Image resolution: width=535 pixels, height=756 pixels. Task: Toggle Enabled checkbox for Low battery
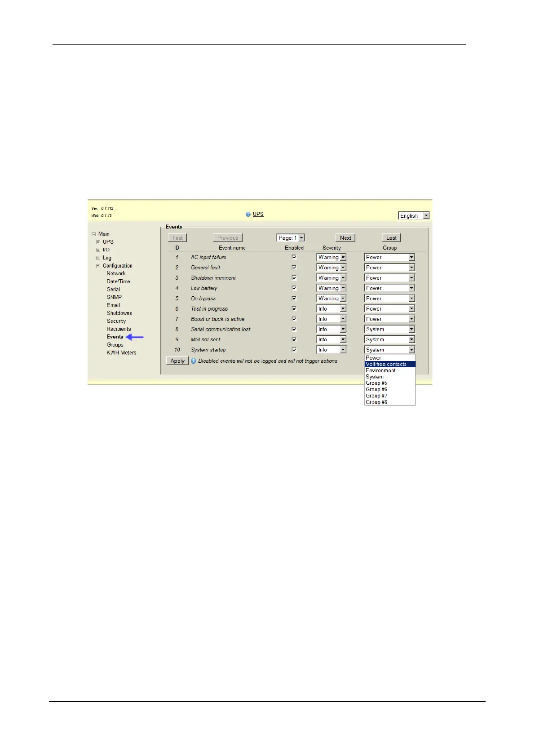click(x=294, y=288)
